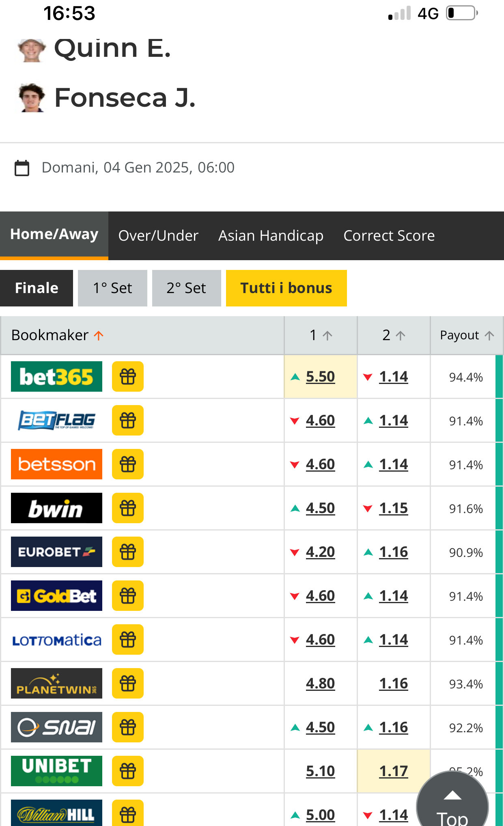Switch to the Asian Handicap tab

tap(271, 236)
